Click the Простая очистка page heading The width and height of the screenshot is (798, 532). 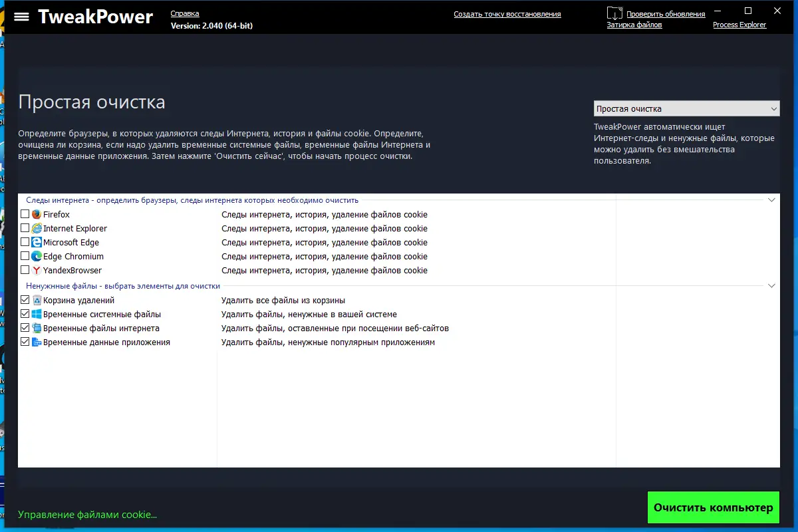(x=92, y=102)
